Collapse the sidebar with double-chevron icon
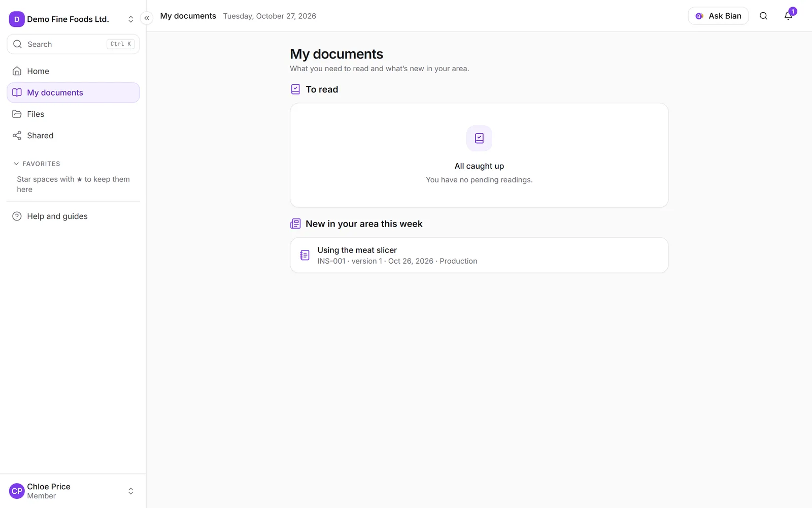The width and height of the screenshot is (812, 508). [x=147, y=18]
